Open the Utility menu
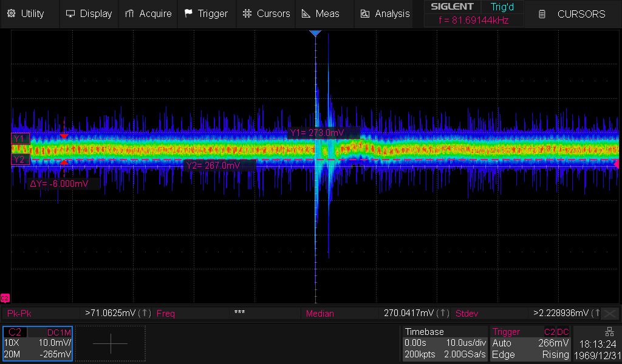The image size is (622, 364). [29, 13]
